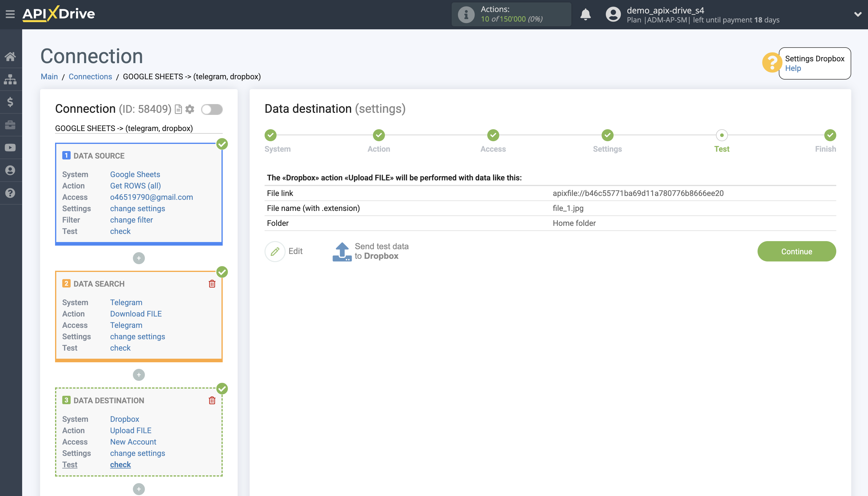Go to the home sidebar icon
Screen dimensions: 868x496
click(10, 57)
